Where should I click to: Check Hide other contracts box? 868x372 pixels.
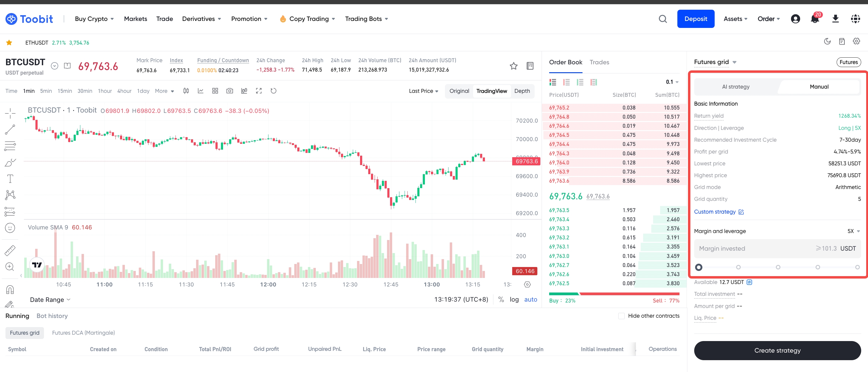[621, 316]
